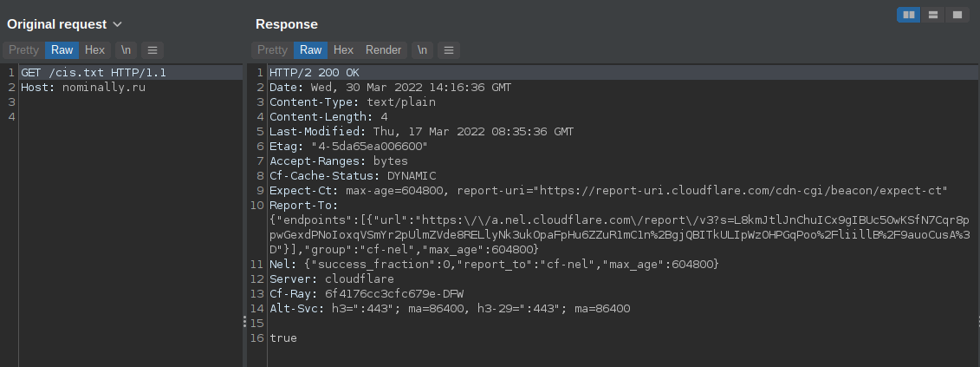Open the Render tab for response
Viewport: 980px width, 367px height.
click(x=383, y=50)
